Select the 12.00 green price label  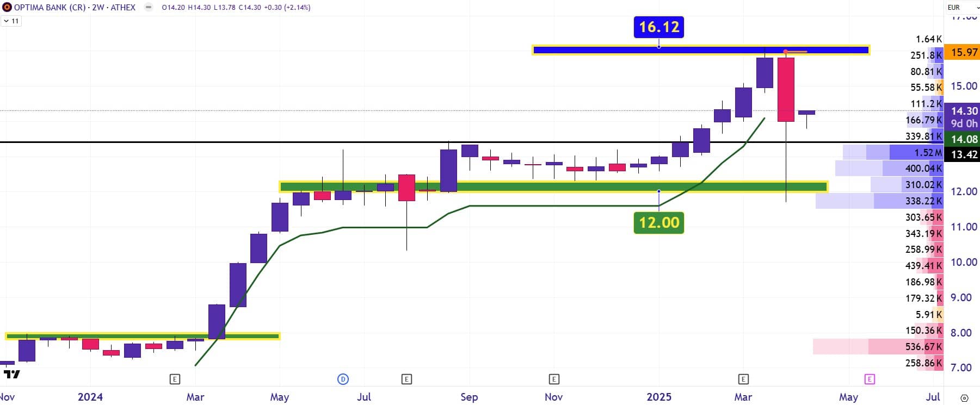(659, 222)
